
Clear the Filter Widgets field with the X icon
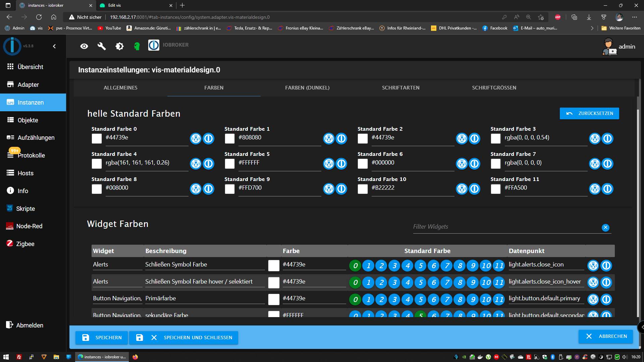pos(605,228)
